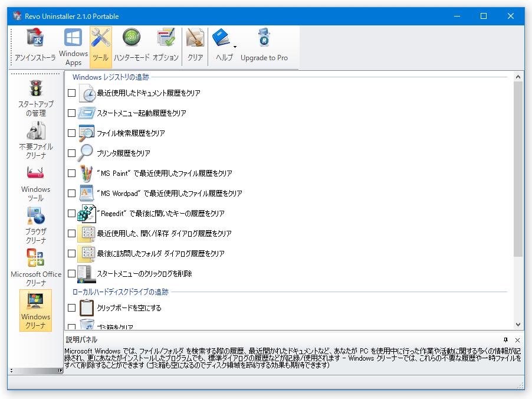Select Windows クリーナ in the sidebar
Image resolution: width=532 pixels, height=399 pixels.
pyautogui.click(x=35, y=310)
